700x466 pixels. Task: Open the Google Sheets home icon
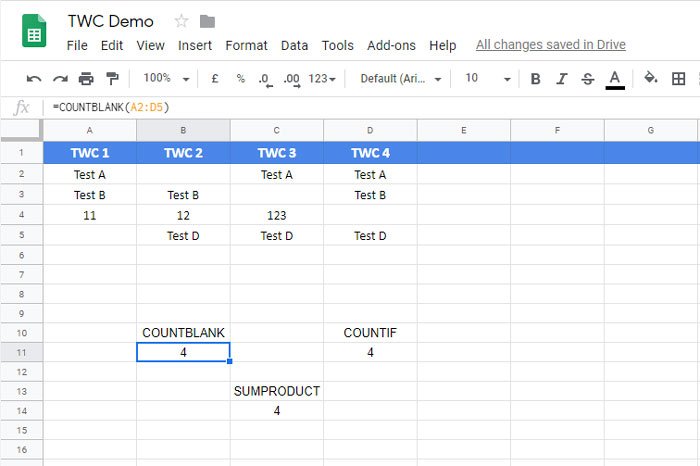(x=34, y=32)
